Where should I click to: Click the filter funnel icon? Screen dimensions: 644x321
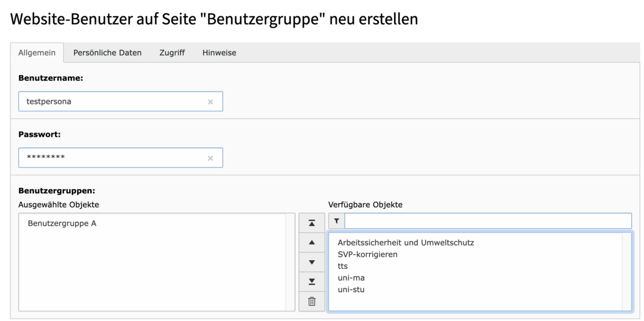[337, 221]
